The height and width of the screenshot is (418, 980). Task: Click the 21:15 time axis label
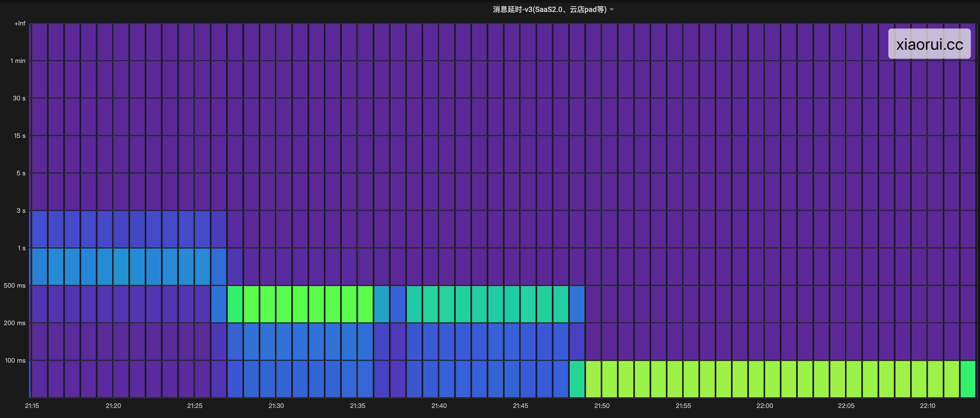pyautogui.click(x=32, y=406)
